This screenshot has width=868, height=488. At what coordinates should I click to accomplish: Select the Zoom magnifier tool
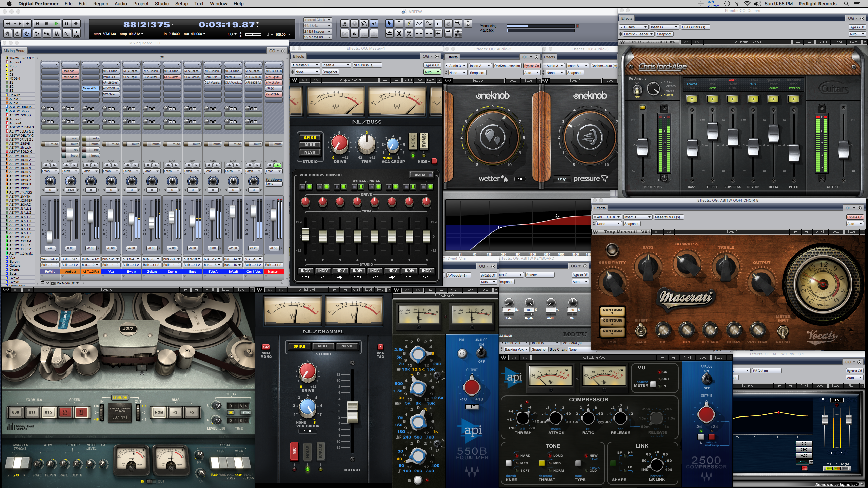[x=458, y=23]
